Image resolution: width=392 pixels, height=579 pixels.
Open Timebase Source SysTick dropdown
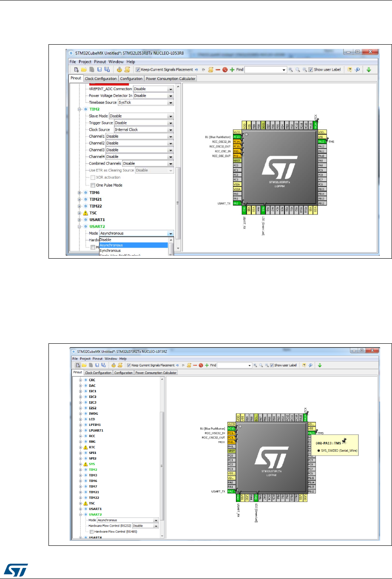click(145, 103)
